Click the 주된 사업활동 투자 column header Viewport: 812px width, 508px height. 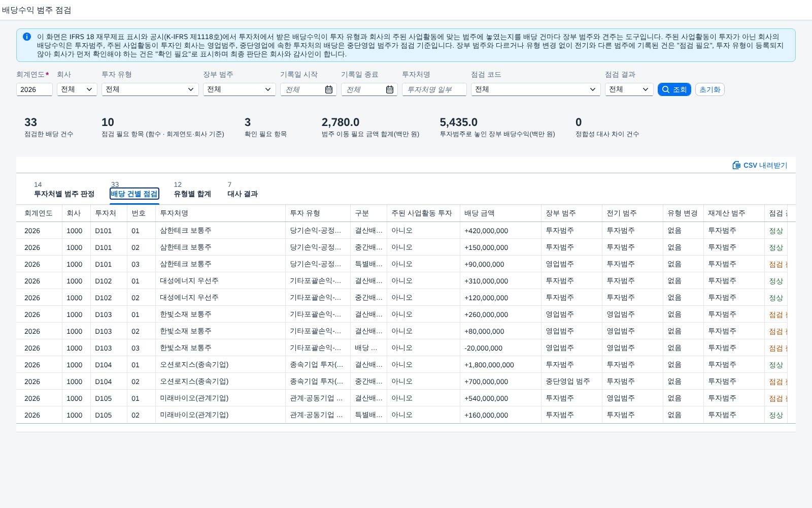pos(423,213)
